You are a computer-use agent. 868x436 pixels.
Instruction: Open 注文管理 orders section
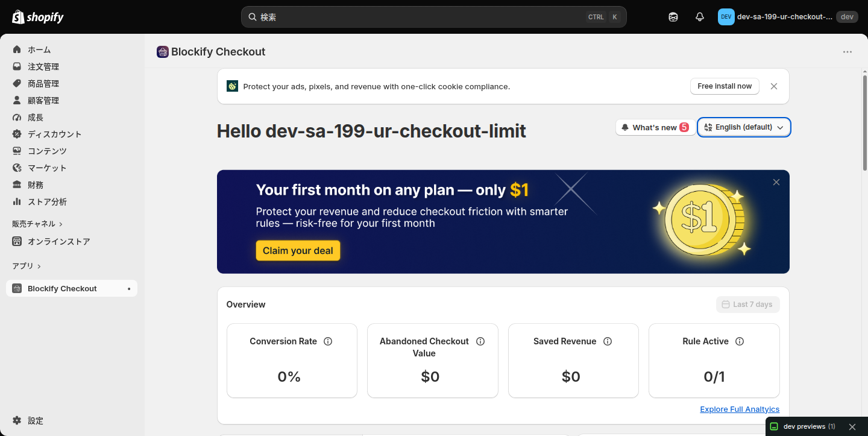pyautogui.click(x=72, y=66)
